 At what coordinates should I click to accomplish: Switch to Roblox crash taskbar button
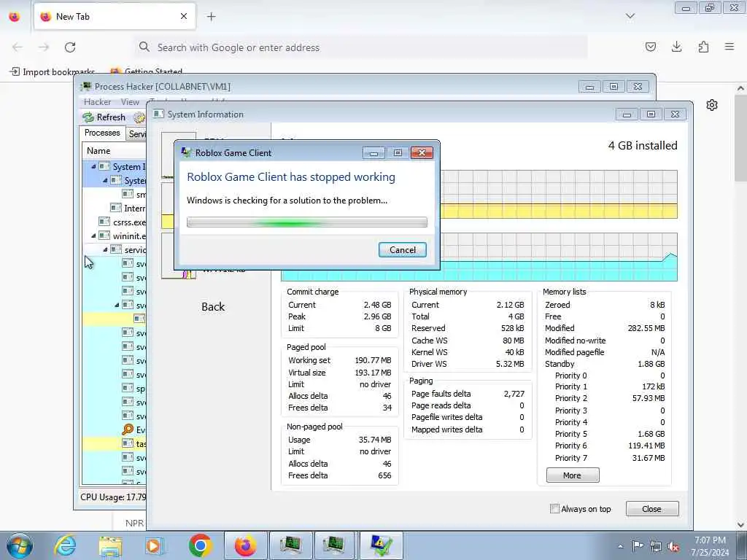click(381, 545)
